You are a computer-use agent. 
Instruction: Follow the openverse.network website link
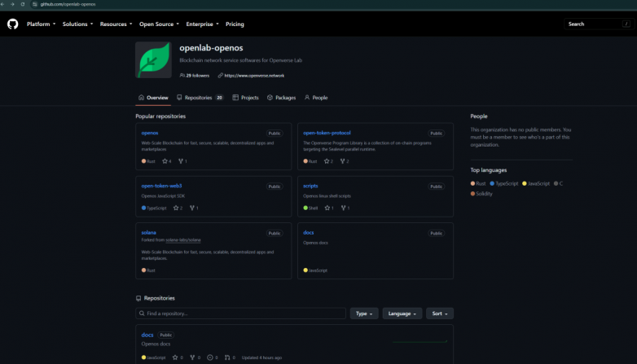coord(254,76)
